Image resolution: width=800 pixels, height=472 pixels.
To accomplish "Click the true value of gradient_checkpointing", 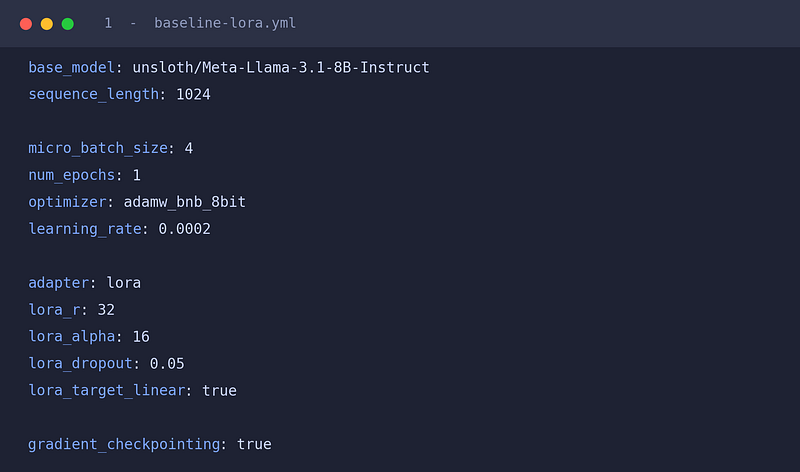I will 254,444.
